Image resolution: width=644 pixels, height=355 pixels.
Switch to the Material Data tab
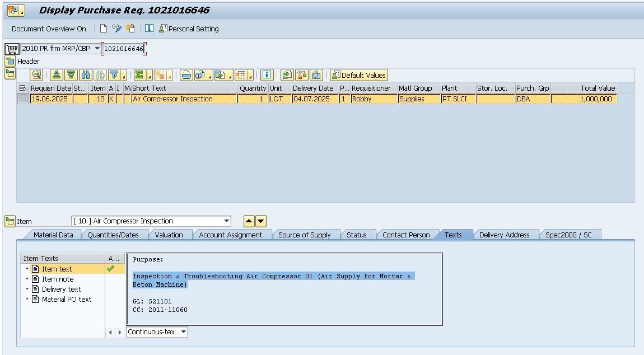(53, 235)
